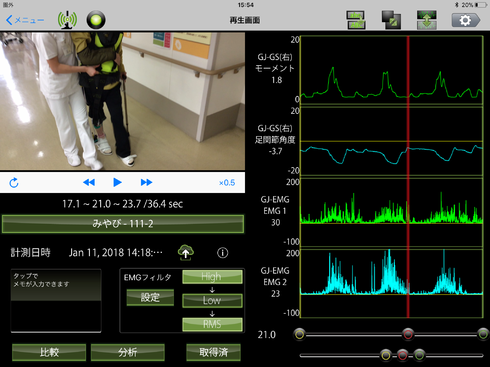Upload measurement with the cloud icon
The height and width of the screenshot is (367, 490).
tap(186, 252)
